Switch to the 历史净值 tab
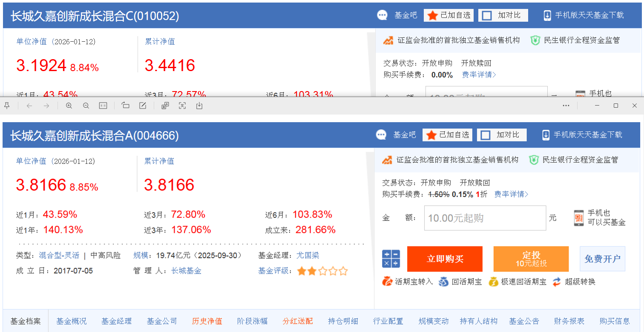This screenshot has height=332, width=644. (207, 321)
